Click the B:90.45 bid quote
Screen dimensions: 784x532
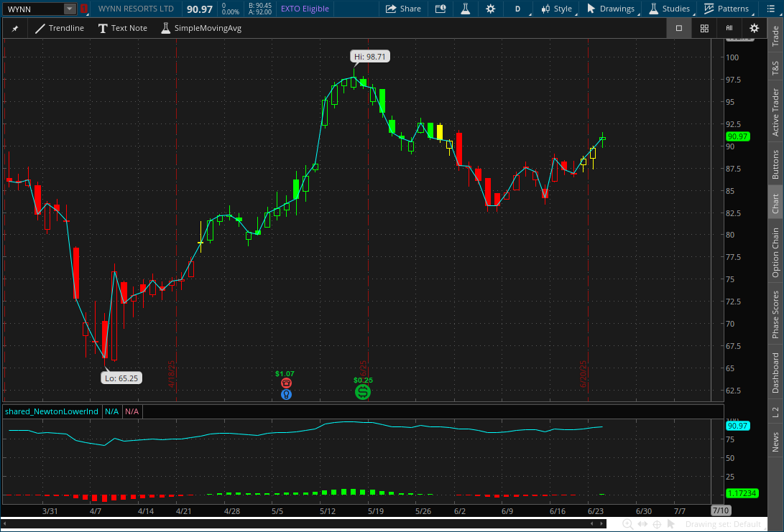point(260,6)
